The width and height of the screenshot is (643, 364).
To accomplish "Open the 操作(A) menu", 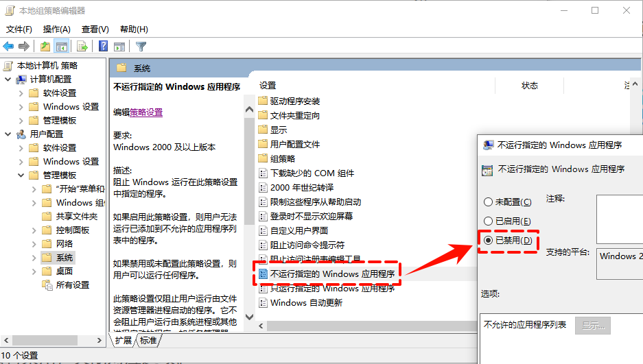I will pos(56,29).
